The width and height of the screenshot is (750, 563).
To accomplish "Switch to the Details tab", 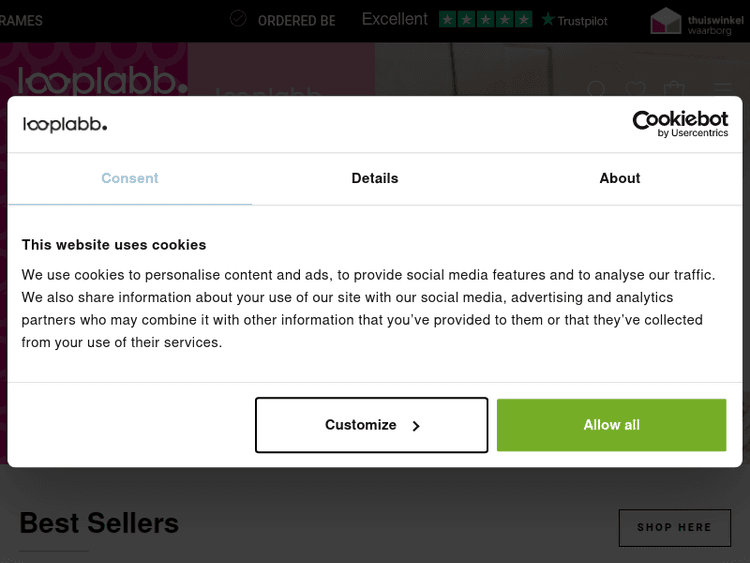I will 375,178.
